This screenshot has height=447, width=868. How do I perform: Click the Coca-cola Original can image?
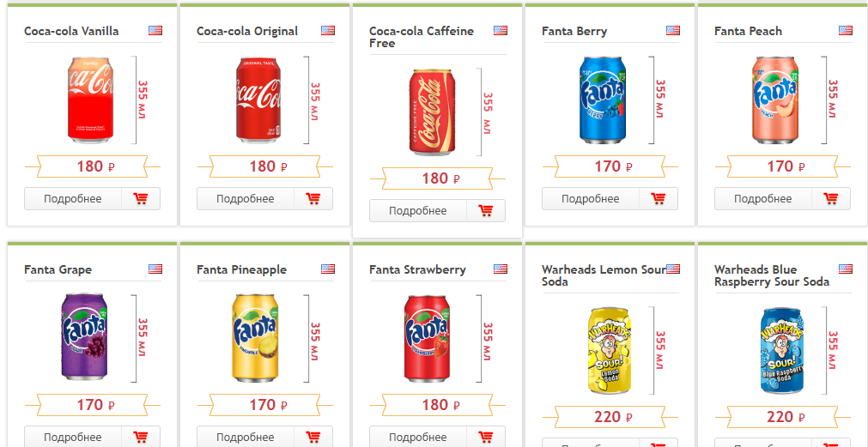(x=258, y=100)
